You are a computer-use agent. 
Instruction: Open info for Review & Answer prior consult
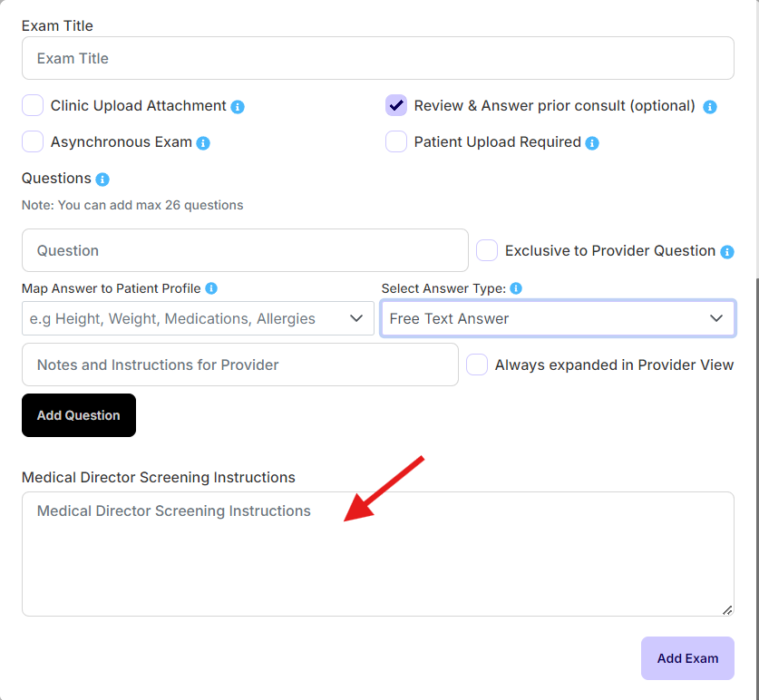coord(710,106)
